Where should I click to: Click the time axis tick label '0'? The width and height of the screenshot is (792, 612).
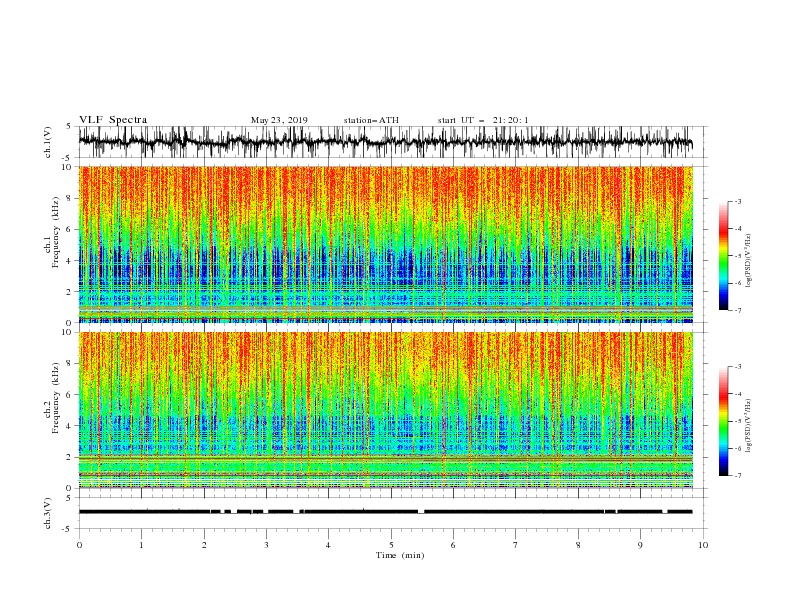point(79,545)
